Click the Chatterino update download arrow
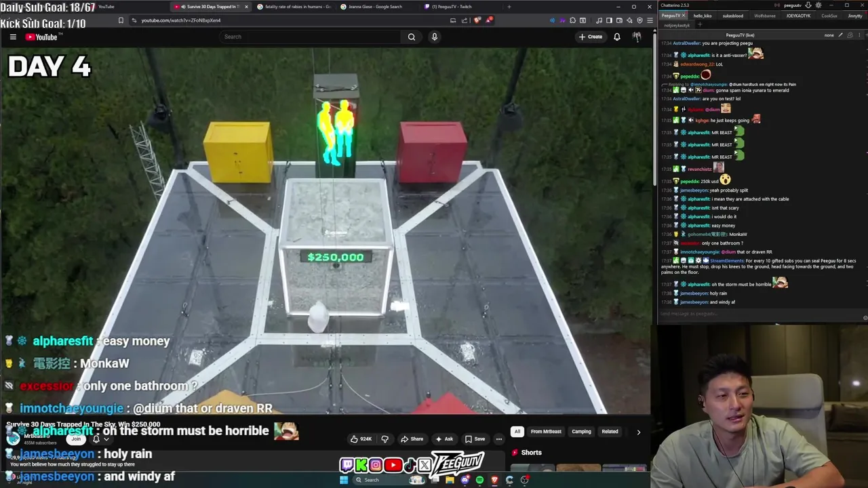868x488 pixels. coord(808,5)
